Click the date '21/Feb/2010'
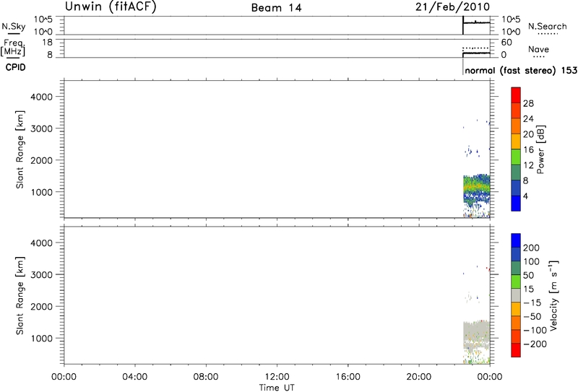This screenshot has width=578, height=392. tap(453, 6)
